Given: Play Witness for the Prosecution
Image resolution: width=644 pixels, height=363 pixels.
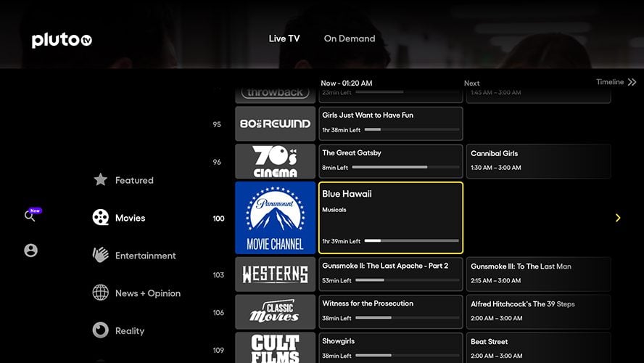Looking at the screenshot, I should coord(391,311).
